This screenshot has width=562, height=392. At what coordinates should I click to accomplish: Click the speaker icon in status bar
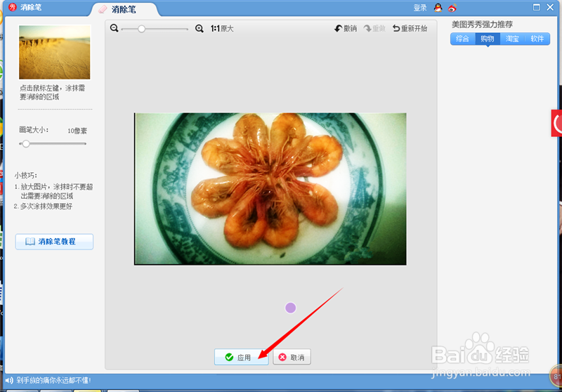[x=9, y=380]
